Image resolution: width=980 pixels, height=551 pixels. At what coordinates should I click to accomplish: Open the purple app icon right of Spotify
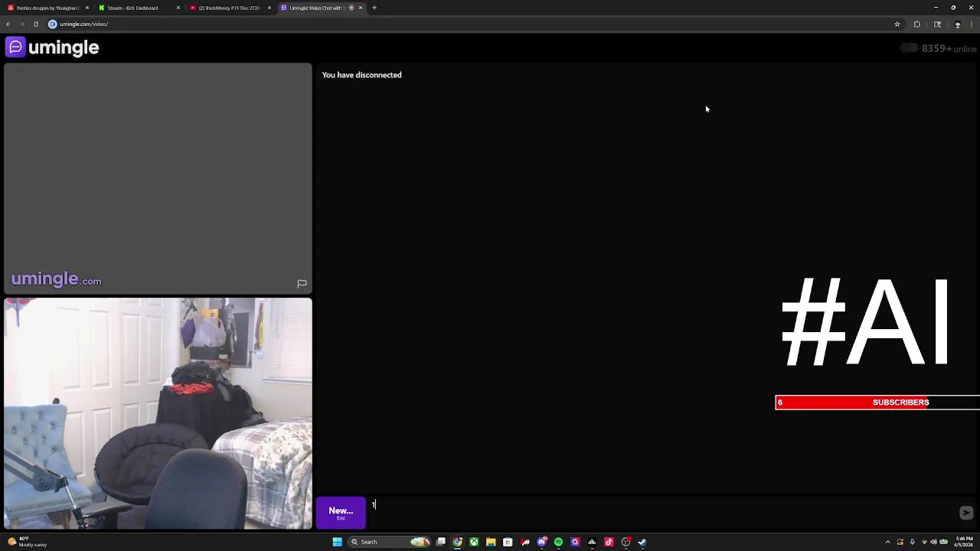coord(575,542)
